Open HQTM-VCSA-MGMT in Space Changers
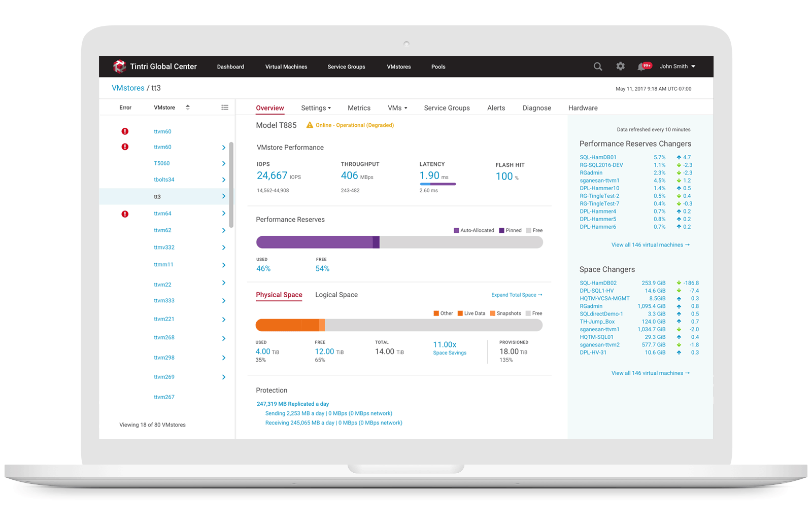This screenshot has width=812, height=528. [x=604, y=299]
